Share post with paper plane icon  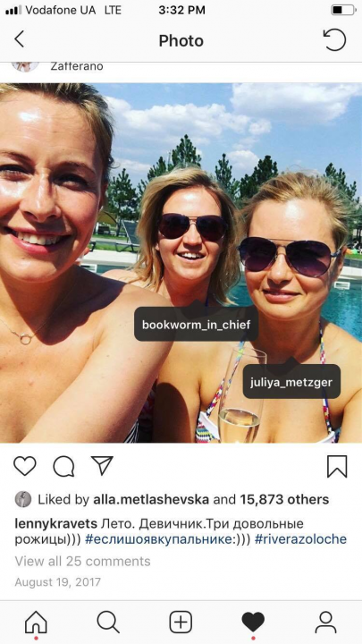102,466
